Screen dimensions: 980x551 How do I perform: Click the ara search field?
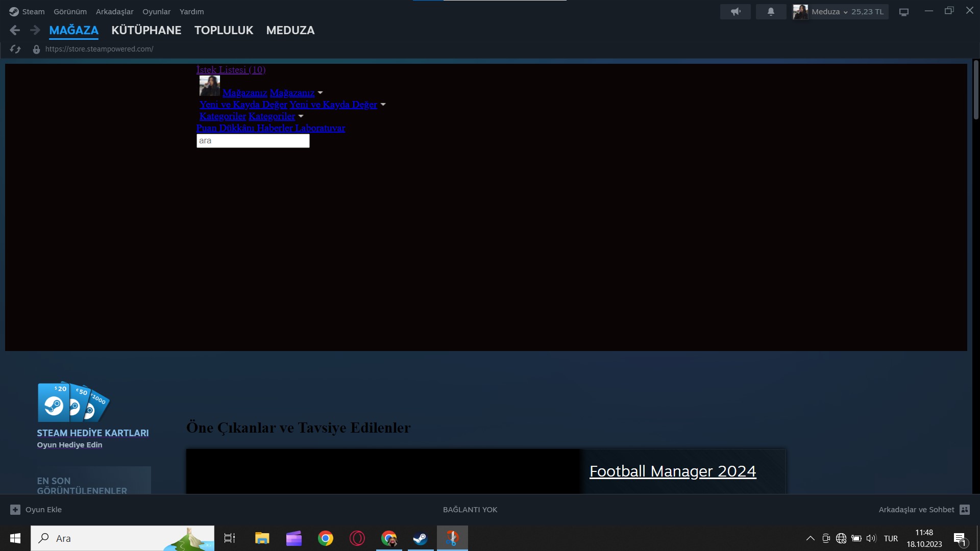point(253,141)
